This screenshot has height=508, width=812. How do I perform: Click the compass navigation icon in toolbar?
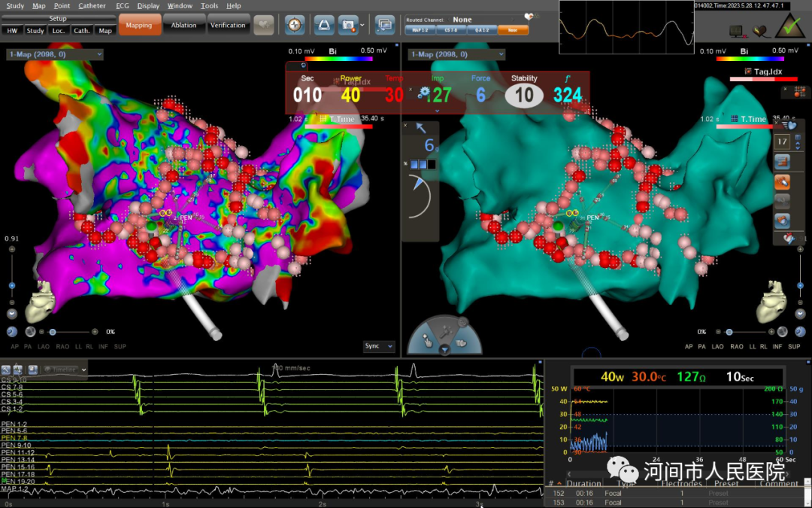click(295, 25)
